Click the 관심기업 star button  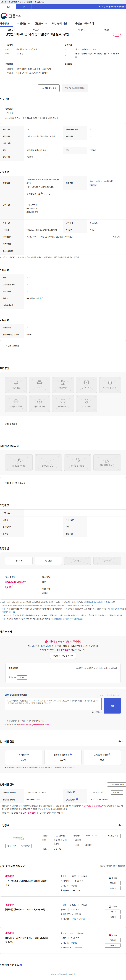pyautogui.click(x=12, y=846)
